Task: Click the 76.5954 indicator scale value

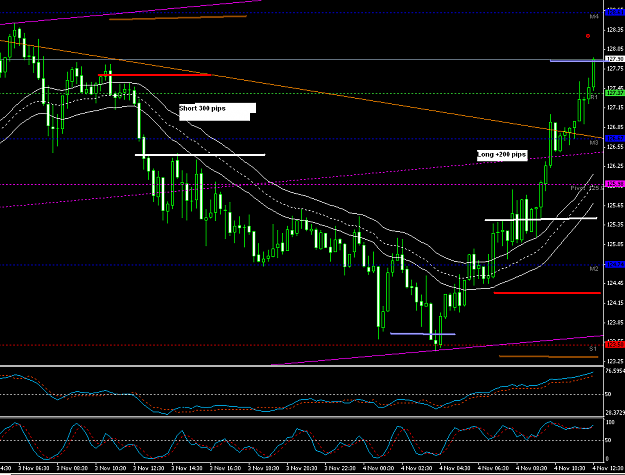Action: tap(615, 371)
